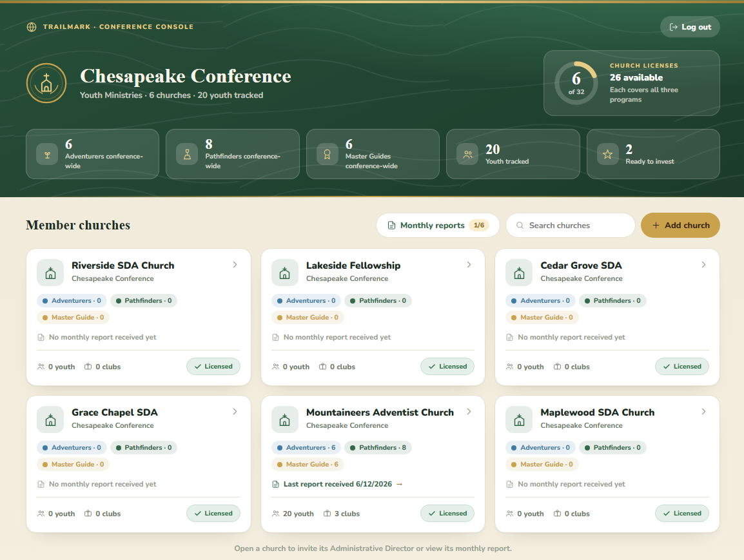This screenshot has height=560, width=744.
Task: Open Cedar Grove SDA via chevron
Action: (703, 265)
